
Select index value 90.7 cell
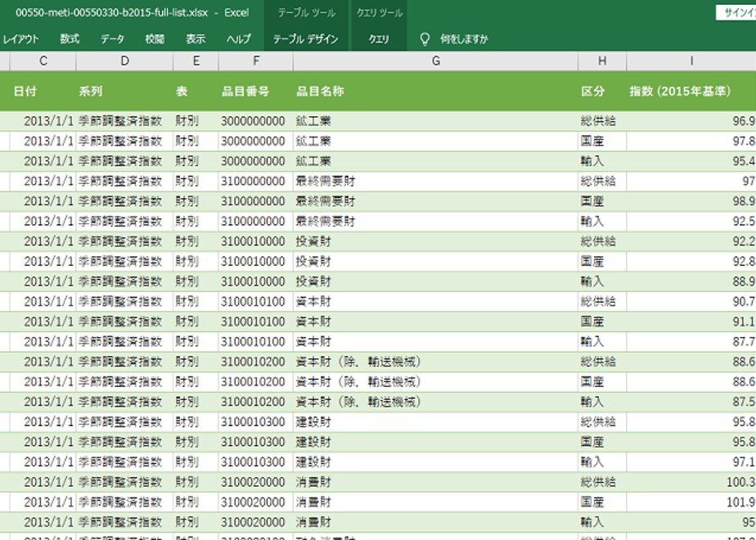point(691,302)
